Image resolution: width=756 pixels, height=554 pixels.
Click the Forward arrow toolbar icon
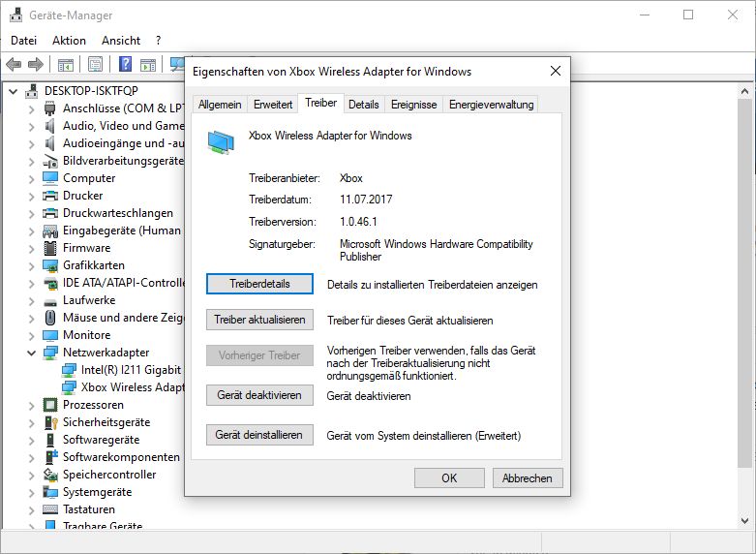pos(36,64)
